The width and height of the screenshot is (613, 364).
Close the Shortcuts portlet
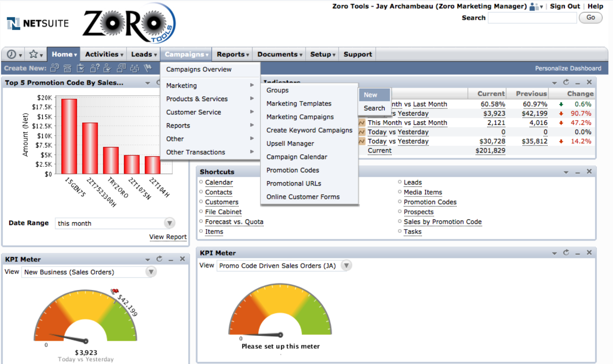(x=589, y=172)
